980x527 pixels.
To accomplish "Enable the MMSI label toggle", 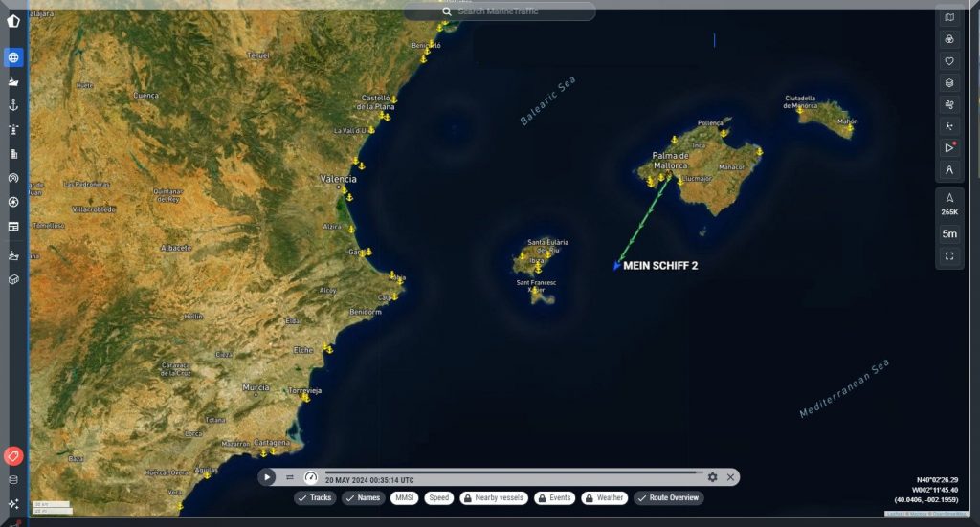I will (404, 498).
